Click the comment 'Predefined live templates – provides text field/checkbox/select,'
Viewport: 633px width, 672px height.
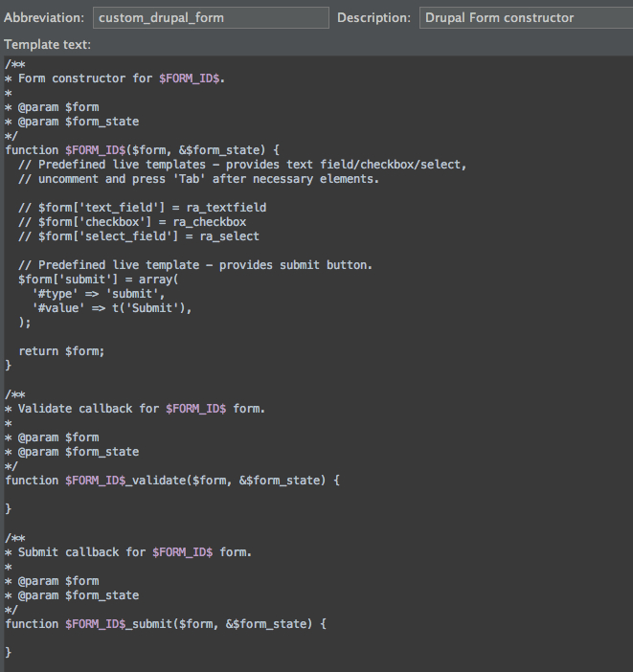pos(242,165)
